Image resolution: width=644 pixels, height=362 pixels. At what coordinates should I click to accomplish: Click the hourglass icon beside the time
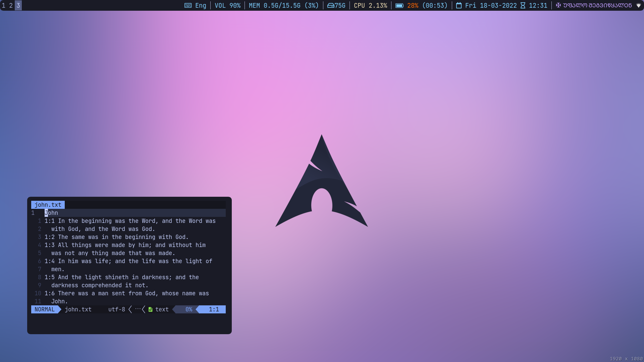[523, 5]
